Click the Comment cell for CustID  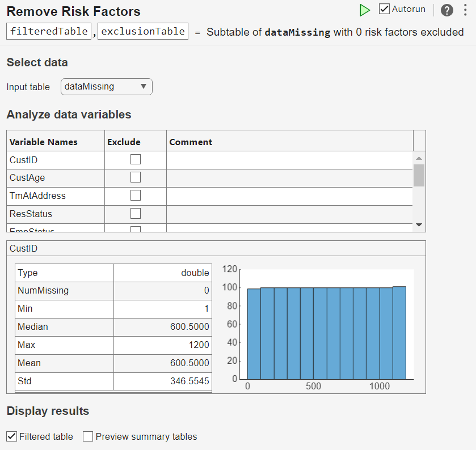(289, 160)
